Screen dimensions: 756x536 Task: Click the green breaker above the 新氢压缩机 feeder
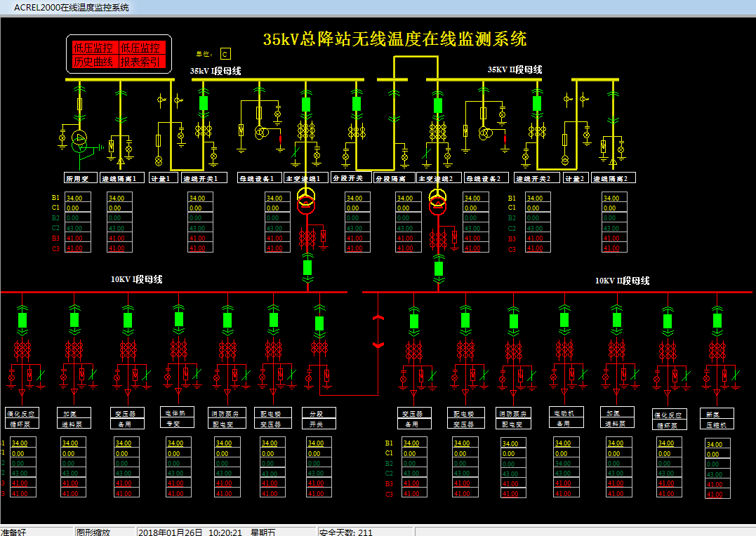point(716,319)
